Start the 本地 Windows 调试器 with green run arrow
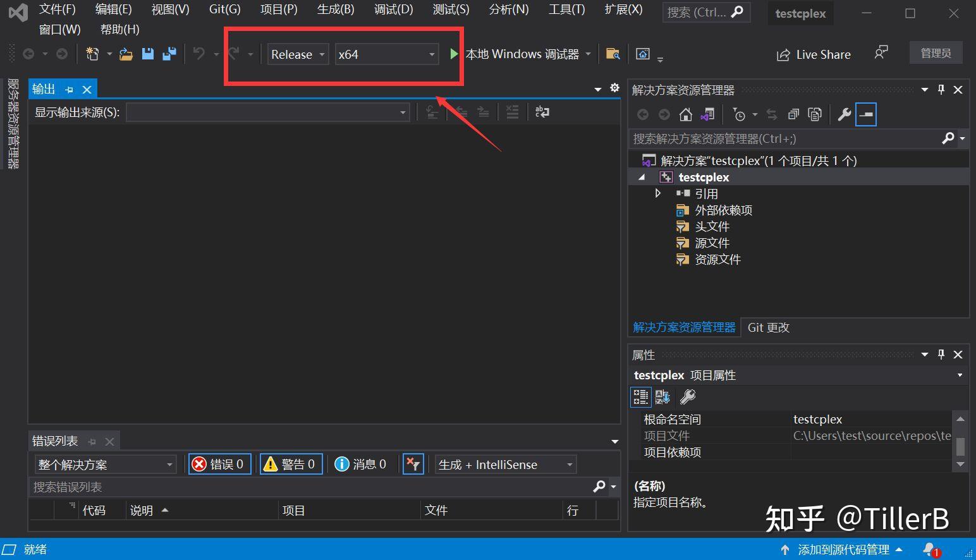This screenshot has height=560, width=976. pos(454,54)
